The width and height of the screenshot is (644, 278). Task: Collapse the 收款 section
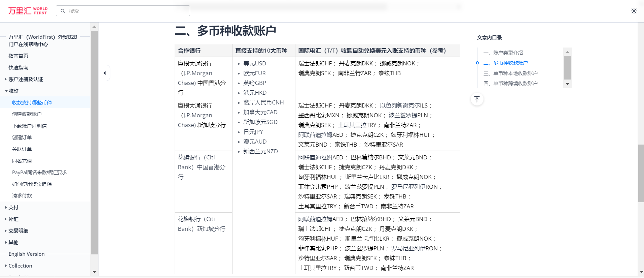[x=12, y=91]
